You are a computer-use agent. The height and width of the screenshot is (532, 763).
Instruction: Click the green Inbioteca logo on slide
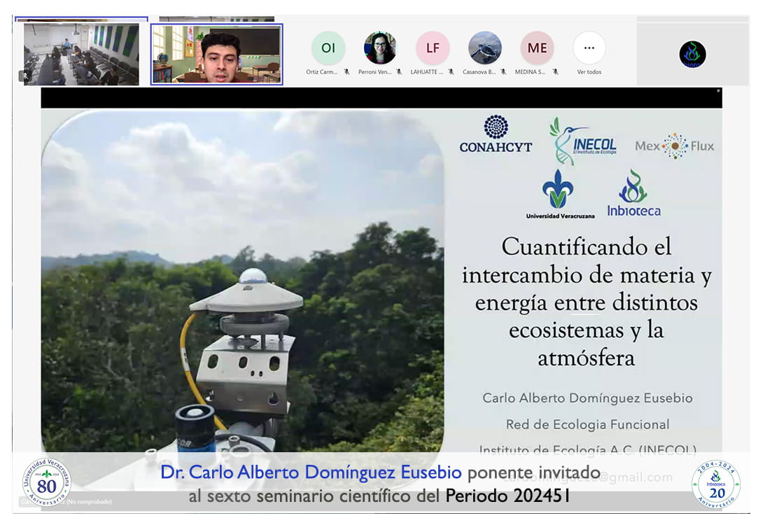[633, 193]
